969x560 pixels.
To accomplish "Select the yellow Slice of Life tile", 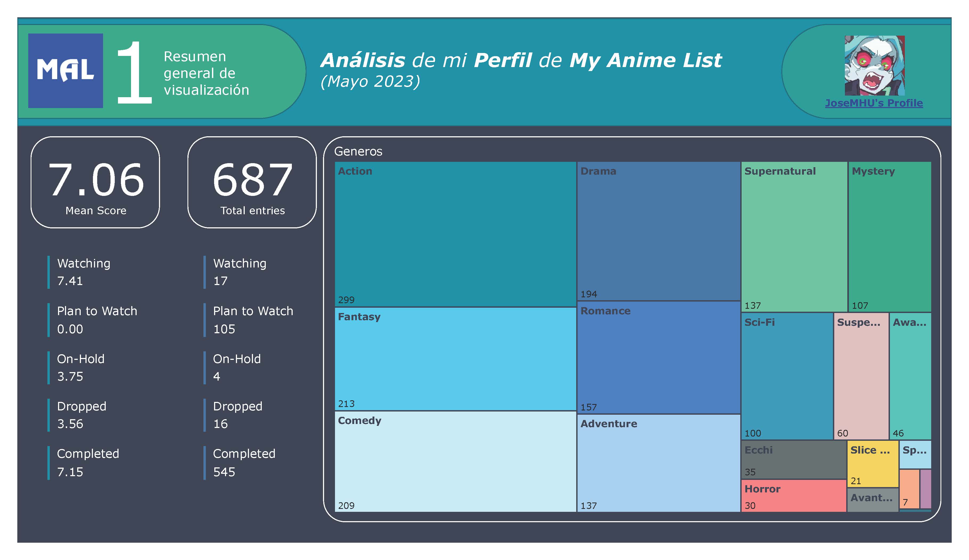I will (x=873, y=464).
